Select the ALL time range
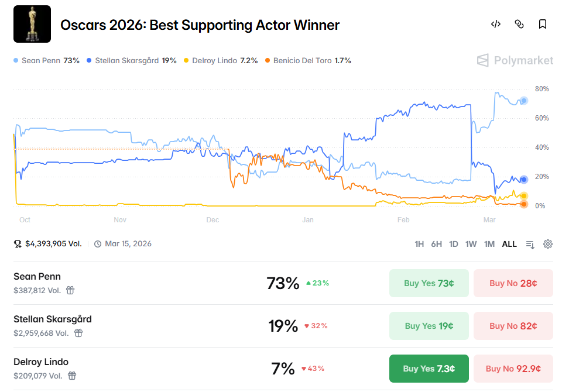Viewport: 562px width, 392px height. click(509, 244)
